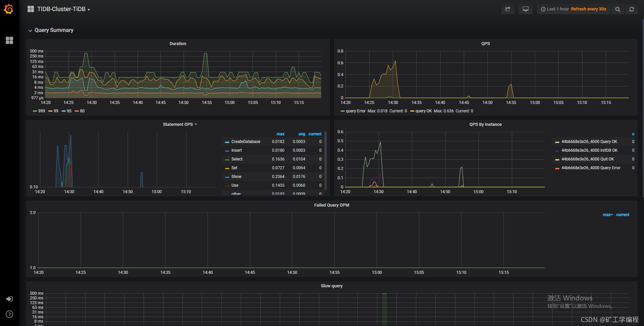Open the Duration panel title menu

(178, 44)
